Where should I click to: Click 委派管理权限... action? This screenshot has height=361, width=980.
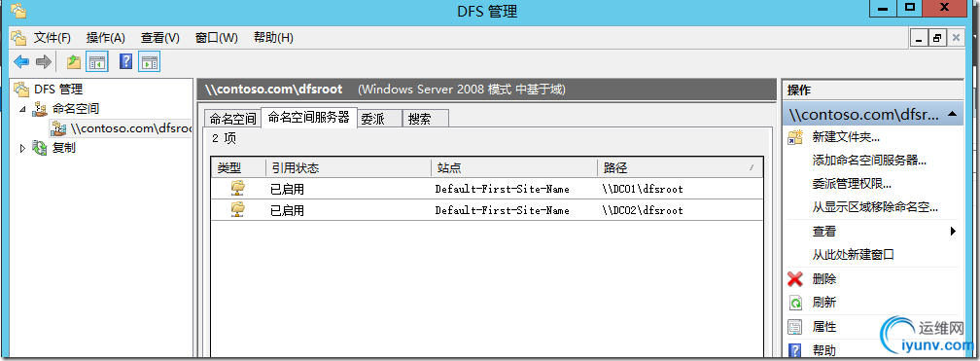(852, 184)
